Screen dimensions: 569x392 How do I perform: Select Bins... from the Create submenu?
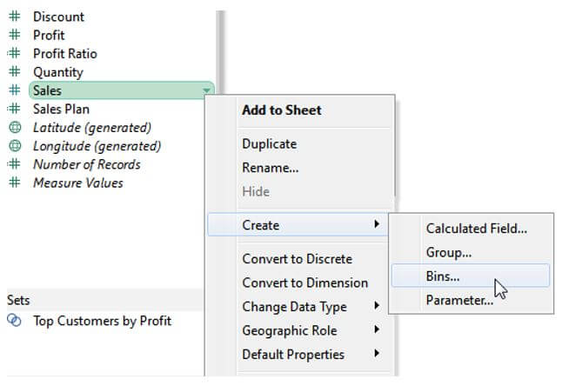point(443,276)
